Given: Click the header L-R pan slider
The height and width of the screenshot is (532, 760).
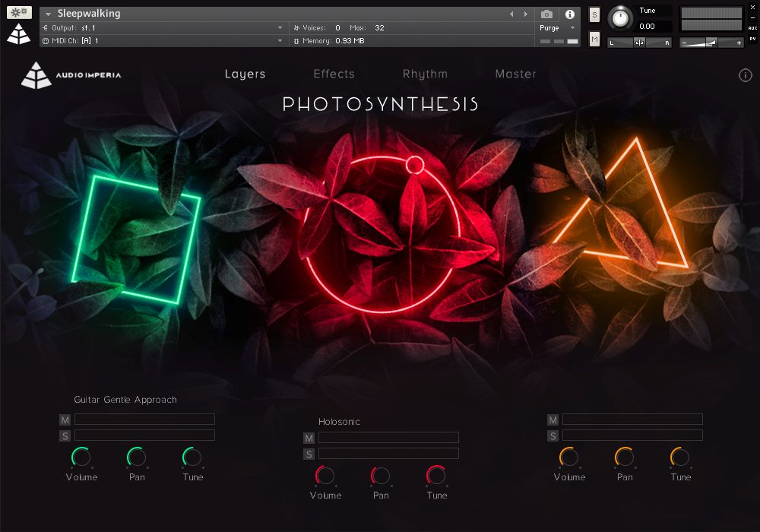Looking at the screenshot, I should (x=639, y=43).
